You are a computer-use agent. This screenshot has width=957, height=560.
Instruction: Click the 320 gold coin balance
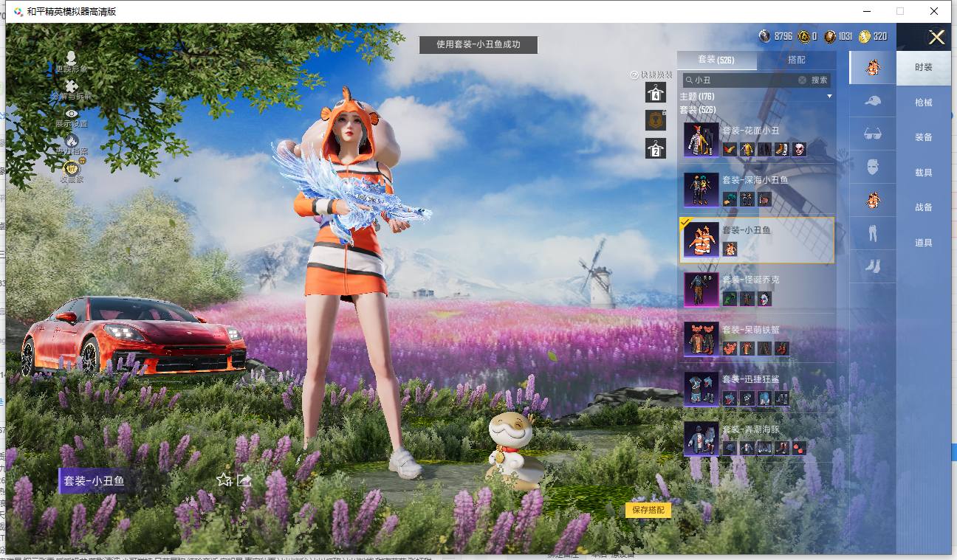tap(873, 36)
